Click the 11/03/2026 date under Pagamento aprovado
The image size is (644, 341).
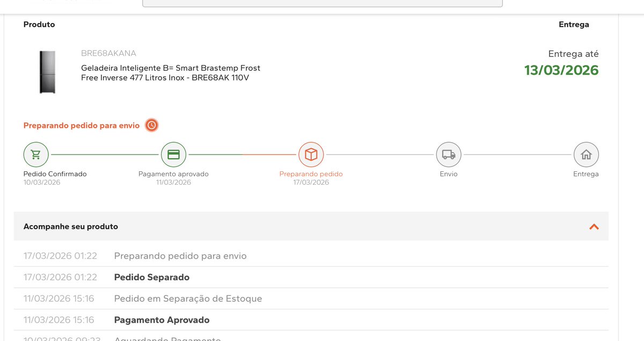pos(173,183)
